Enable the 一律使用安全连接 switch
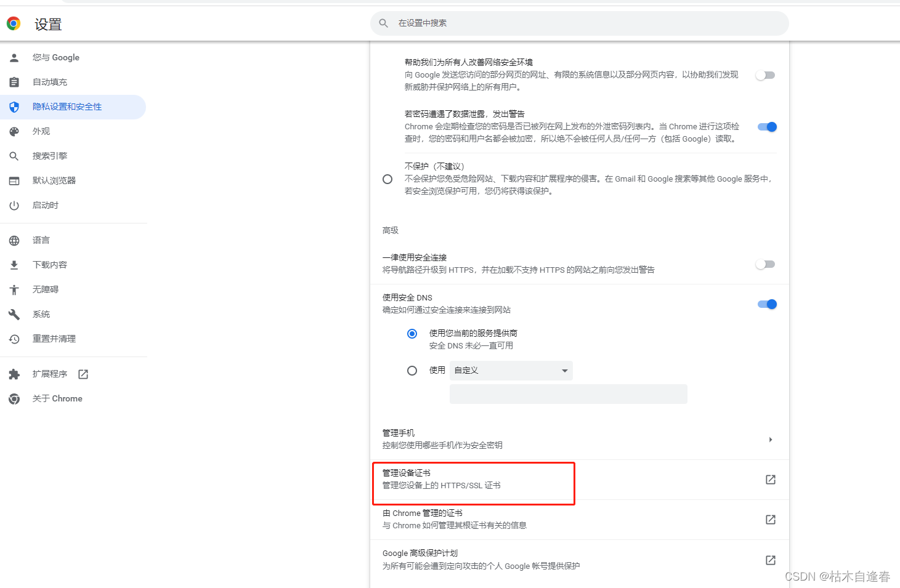This screenshot has height=588, width=900. tap(766, 264)
